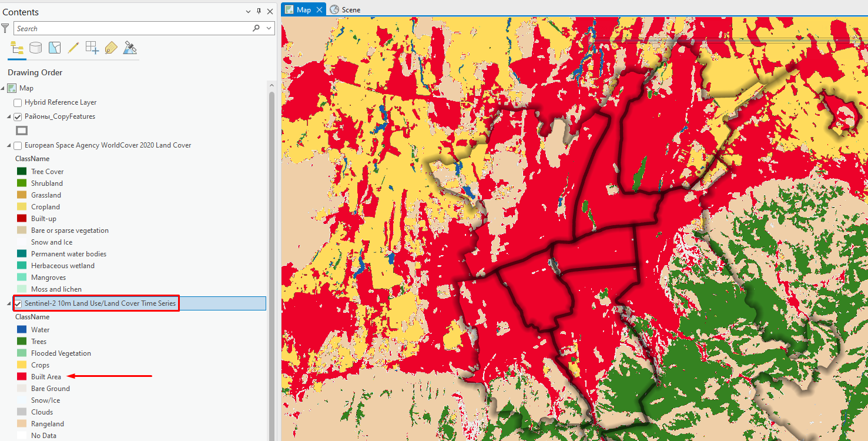The image size is (868, 441).
Task: Open the search options dropdown arrow
Action: (x=269, y=28)
